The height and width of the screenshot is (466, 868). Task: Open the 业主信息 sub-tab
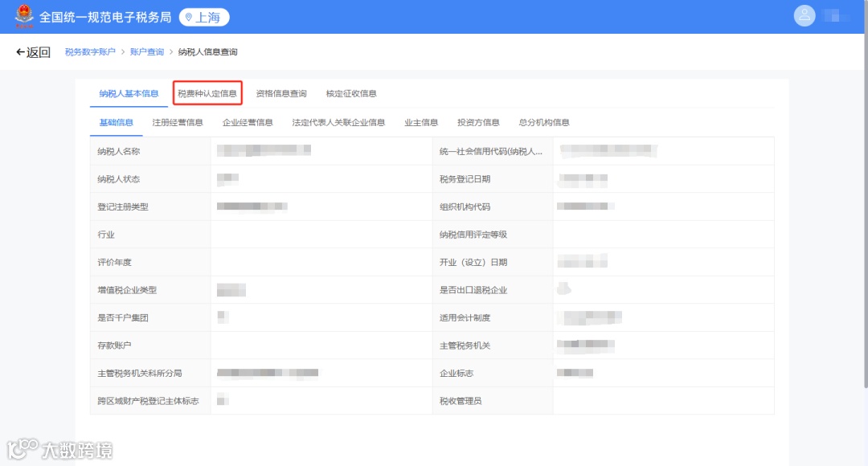click(421, 122)
